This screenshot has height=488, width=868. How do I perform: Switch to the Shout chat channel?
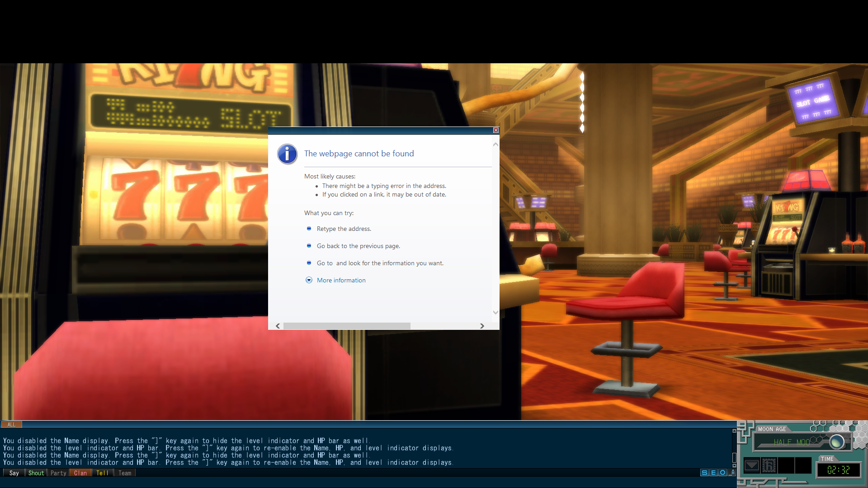point(36,473)
